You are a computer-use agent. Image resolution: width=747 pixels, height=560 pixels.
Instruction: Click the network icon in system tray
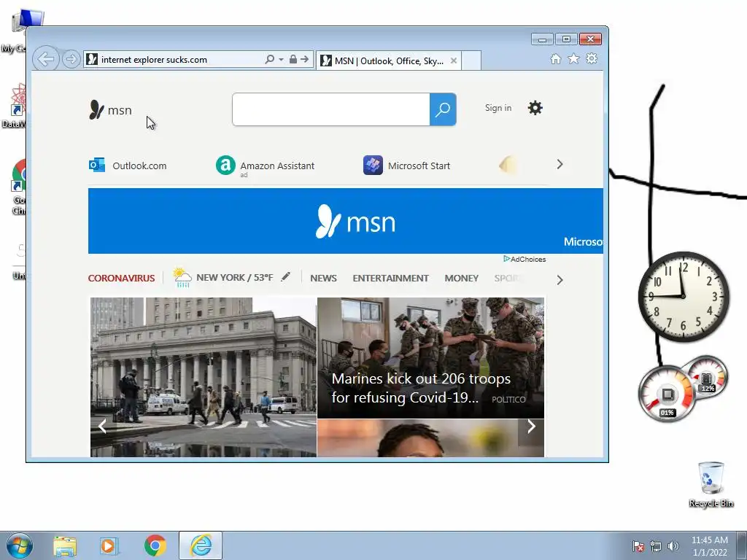pyautogui.click(x=656, y=546)
